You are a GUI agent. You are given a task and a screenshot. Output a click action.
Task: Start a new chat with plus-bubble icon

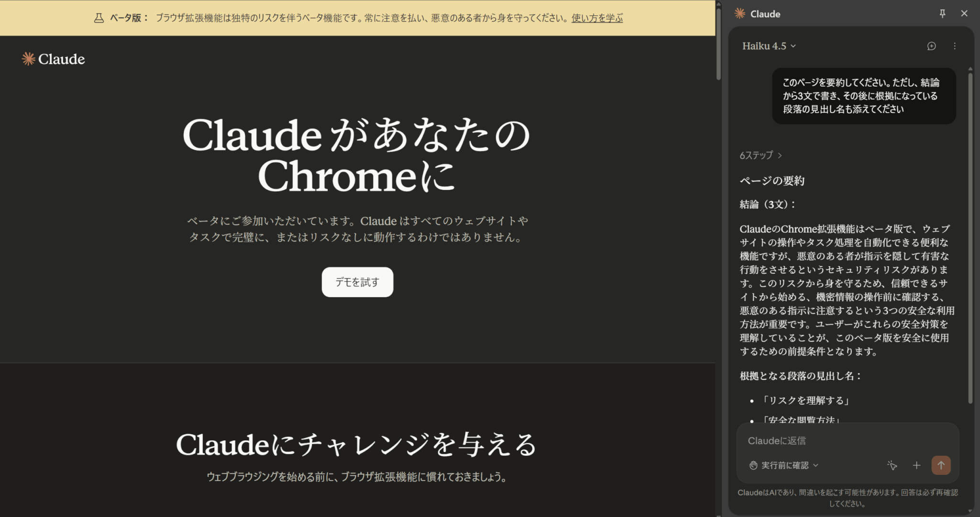point(931,46)
